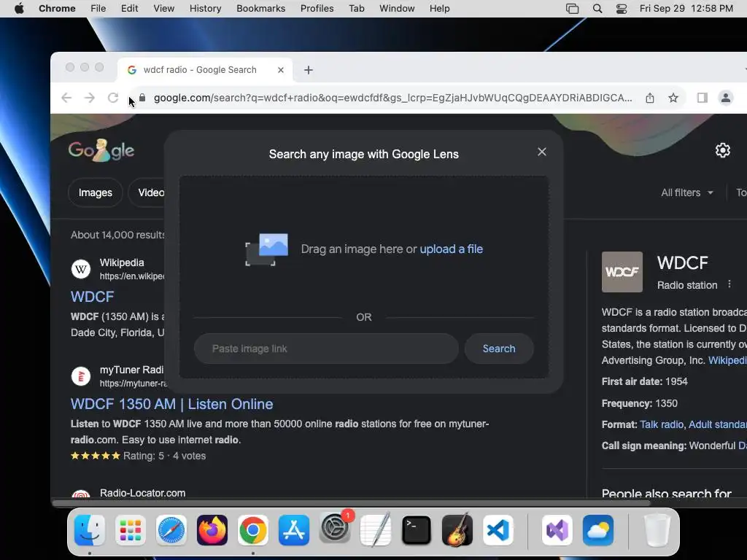Viewport: 747px width, 560px height.
Task: Launch Safari from the Dock
Action: [171, 530]
